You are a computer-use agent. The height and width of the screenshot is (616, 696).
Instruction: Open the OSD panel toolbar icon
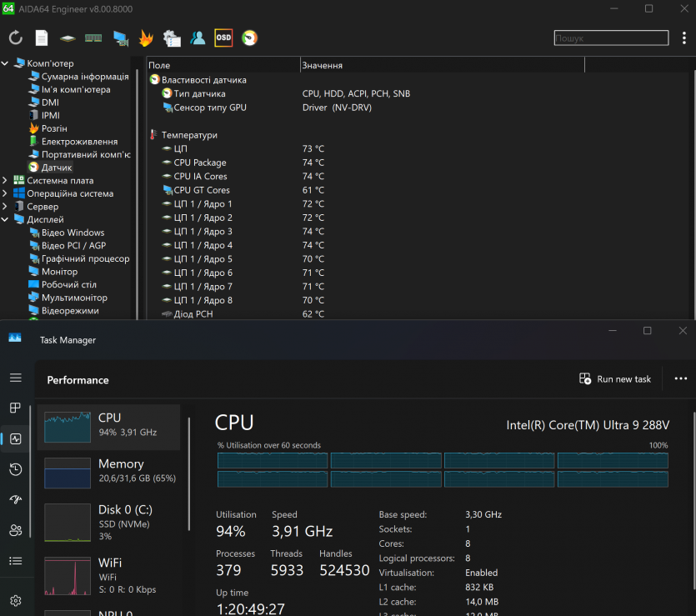click(x=223, y=38)
